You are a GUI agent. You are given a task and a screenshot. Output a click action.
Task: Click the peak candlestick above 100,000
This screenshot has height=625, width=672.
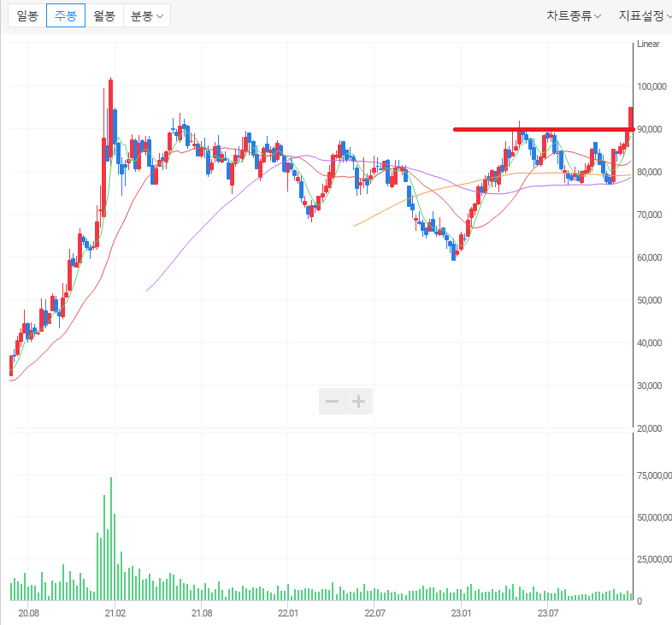point(110,118)
